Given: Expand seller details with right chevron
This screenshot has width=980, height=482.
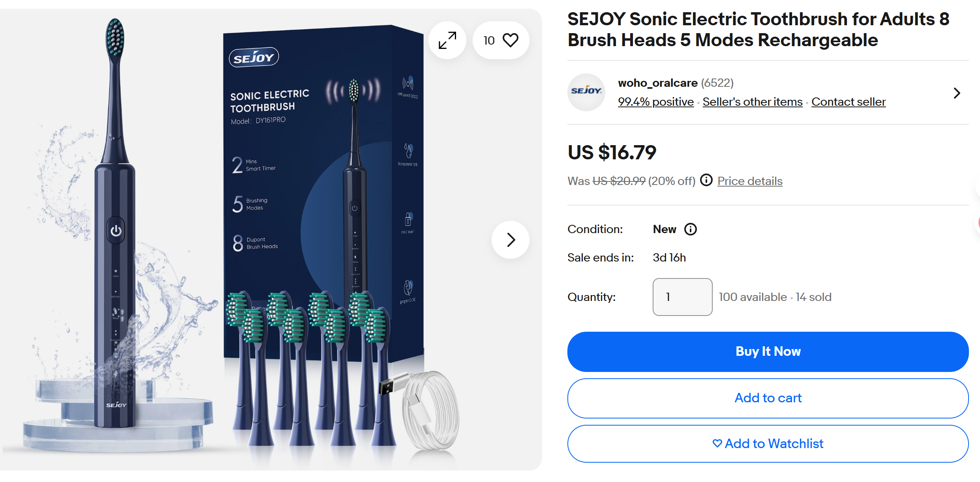Looking at the screenshot, I should click(x=957, y=93).
